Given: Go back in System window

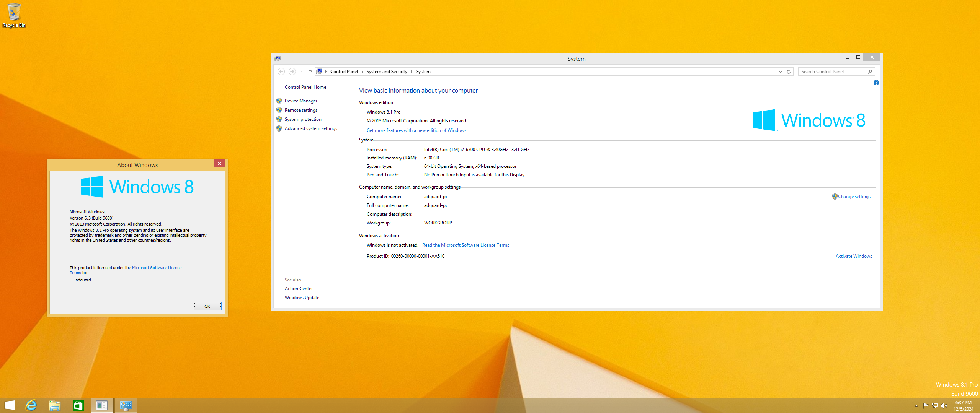Looking at the screenshot, I should (281, 72).
